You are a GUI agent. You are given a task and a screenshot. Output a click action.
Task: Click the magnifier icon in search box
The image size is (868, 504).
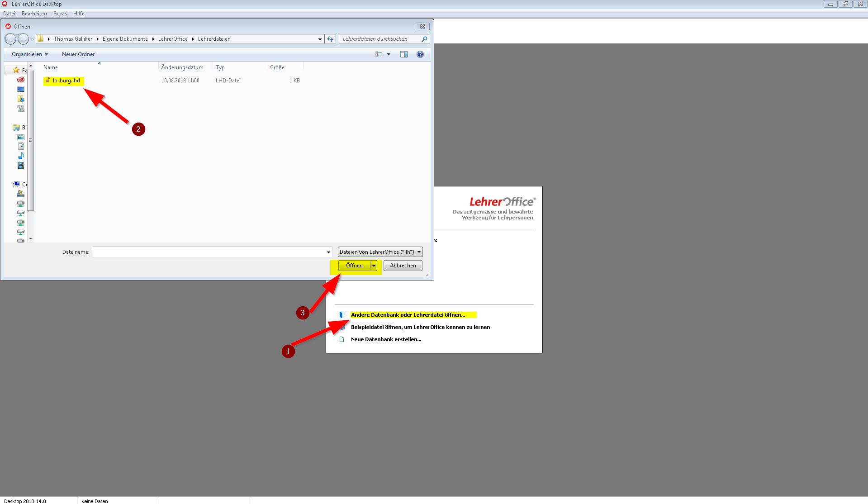click(424, 39)
